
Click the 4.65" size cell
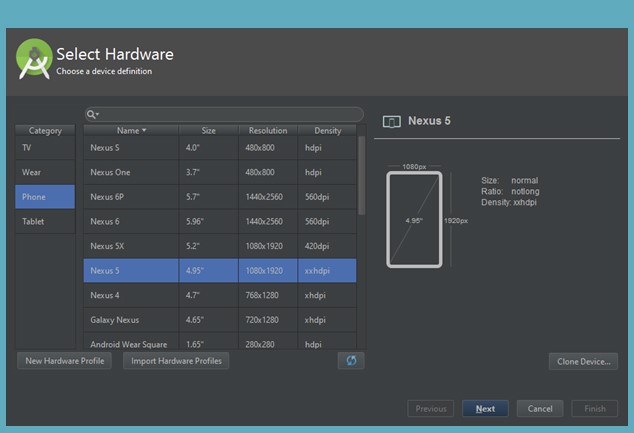209,320
